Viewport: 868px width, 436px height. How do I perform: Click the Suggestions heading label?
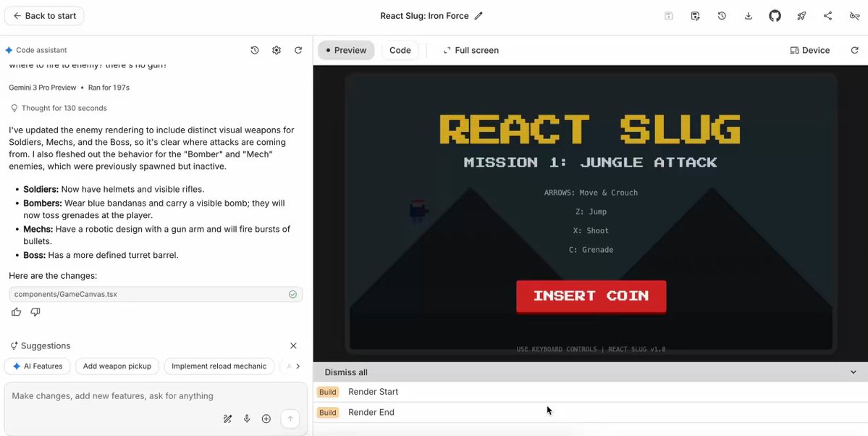[x=46, y=345]
